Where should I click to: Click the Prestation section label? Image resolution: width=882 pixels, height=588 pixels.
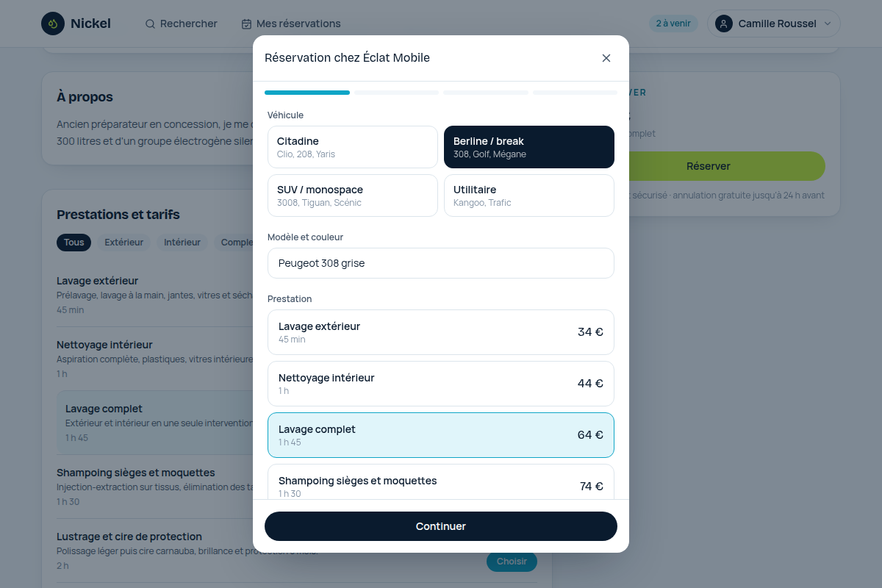[290, 298]
